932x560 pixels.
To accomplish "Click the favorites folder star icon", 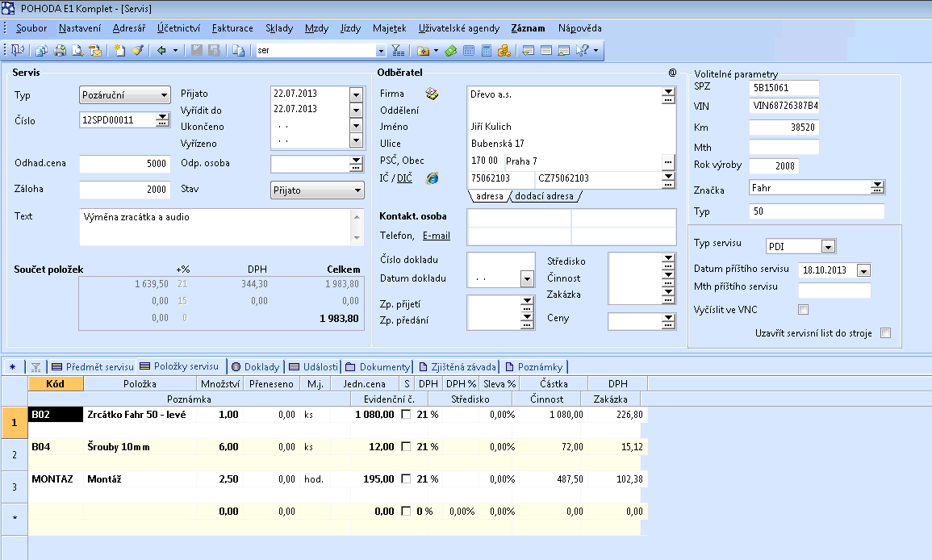I will click(423, 51).
